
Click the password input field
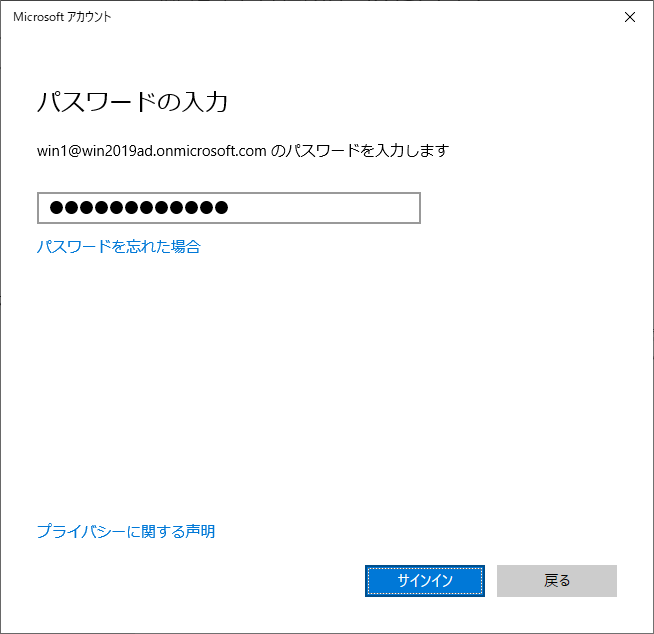coord(229,208)
